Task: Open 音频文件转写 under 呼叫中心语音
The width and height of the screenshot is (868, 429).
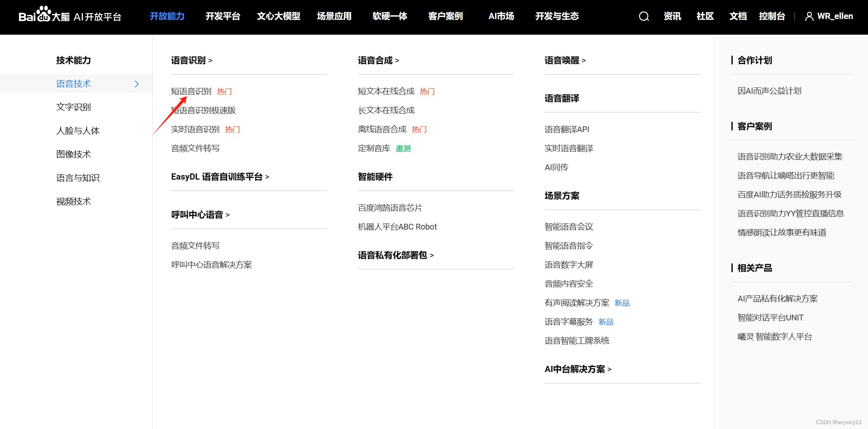Action: tap(196, 246)
